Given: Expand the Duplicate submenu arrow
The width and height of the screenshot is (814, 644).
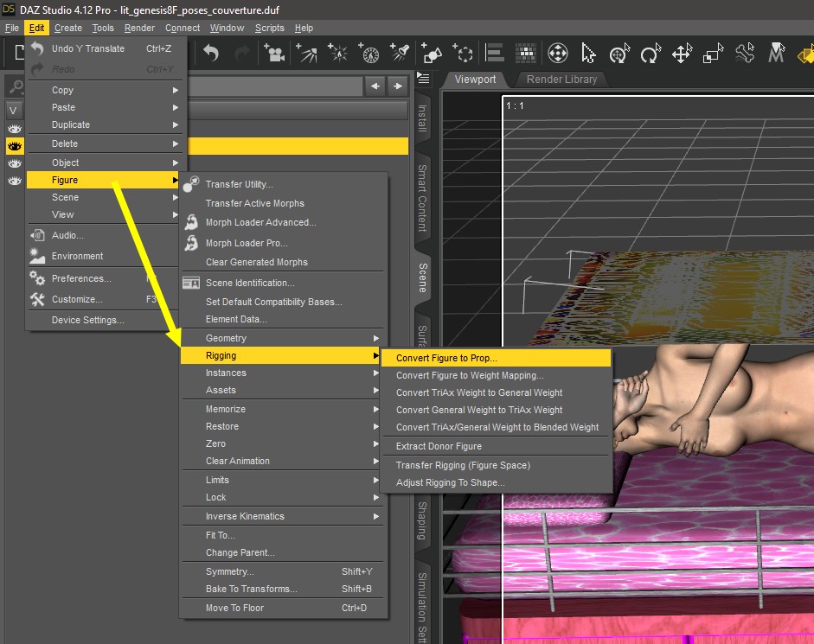Looking at the screenshot, I should (x=176, y=124).
